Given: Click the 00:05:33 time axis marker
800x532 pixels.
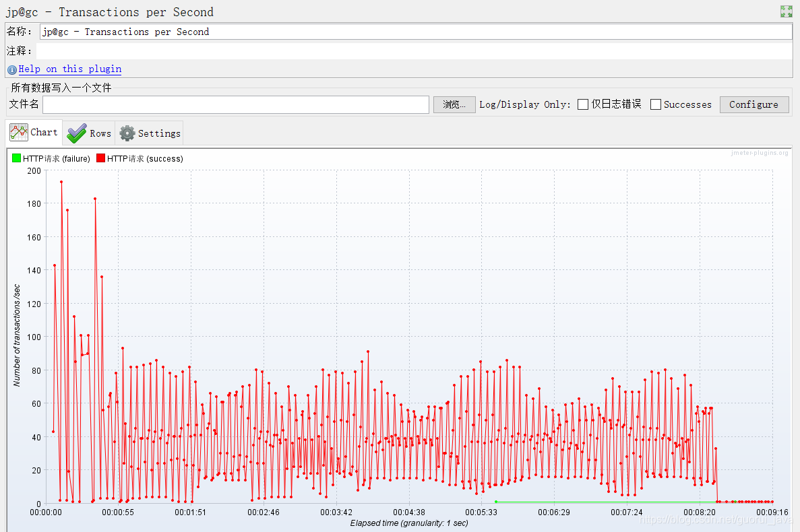Looking at the screenshot, I should tap(481, 512).
